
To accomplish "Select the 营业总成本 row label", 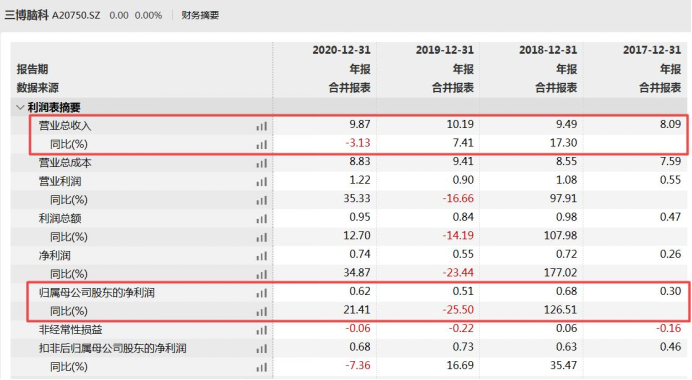I will pyautogui.click(x=65, y=163).
